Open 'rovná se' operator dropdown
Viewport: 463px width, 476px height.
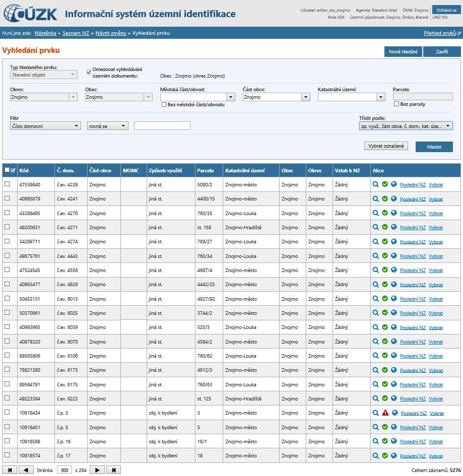pos(108,126)
